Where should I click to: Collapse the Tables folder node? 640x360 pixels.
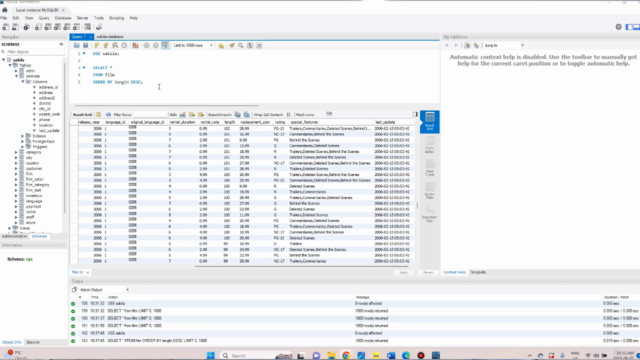click(x=10, y=65)
